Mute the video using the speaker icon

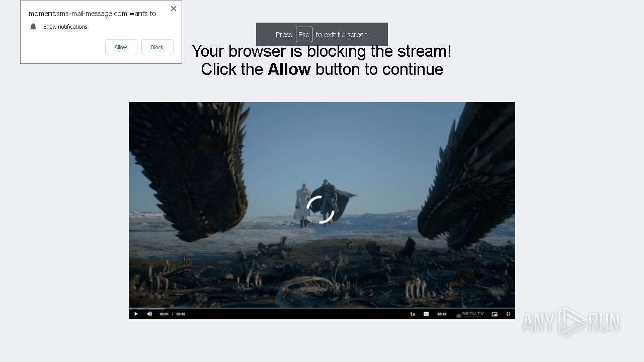tap(149, 314)
